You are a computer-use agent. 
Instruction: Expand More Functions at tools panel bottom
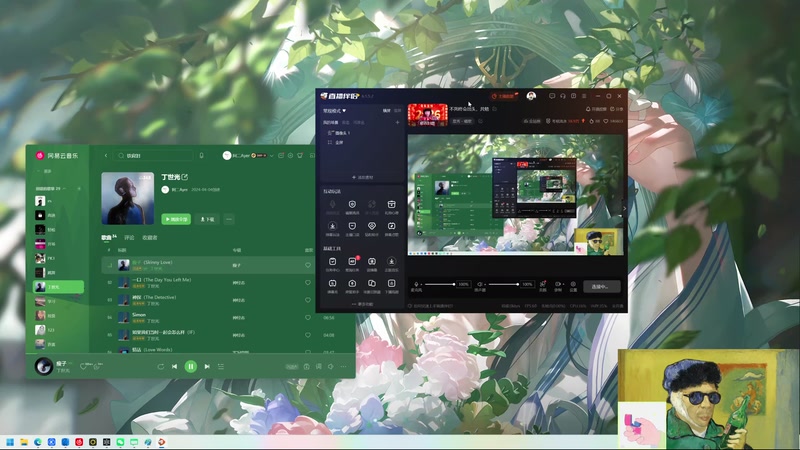[x=362, y=304]
